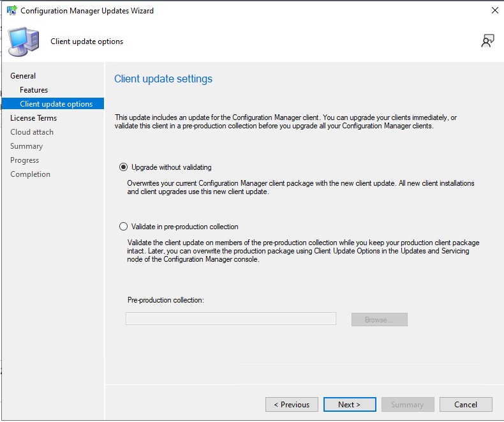Click the Completion step in the sidebar
Image resolution: width=504 pixels, height=422 pixels.
30,174
